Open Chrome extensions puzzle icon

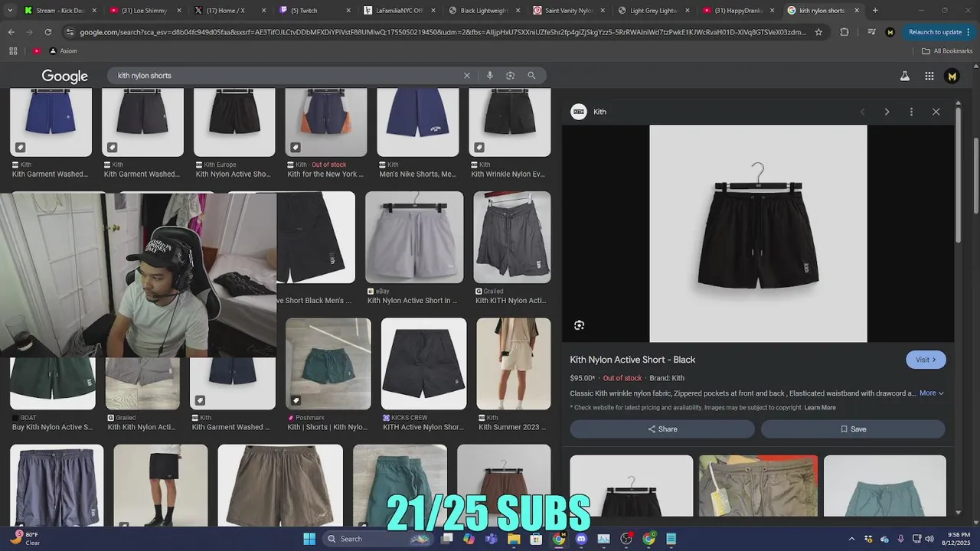[x=844, y=32]
